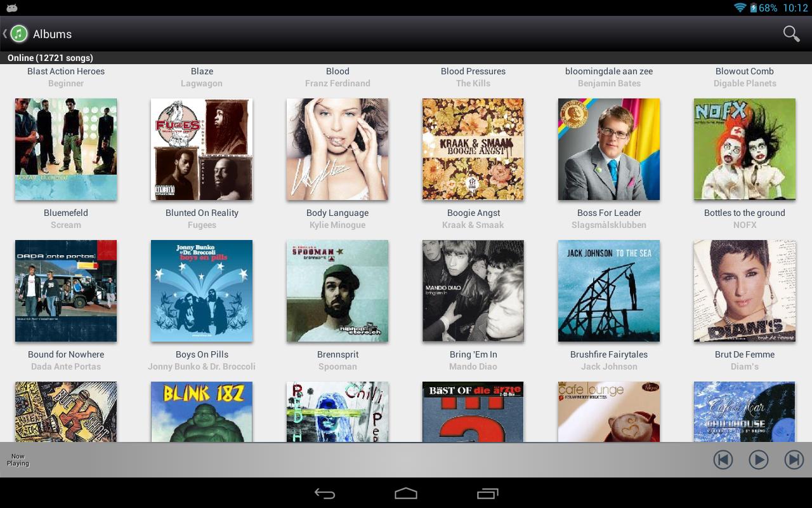Tap the bloomingdale aan zee title
812x508 pixels.
pyautogui.click(x=609, y=71)
